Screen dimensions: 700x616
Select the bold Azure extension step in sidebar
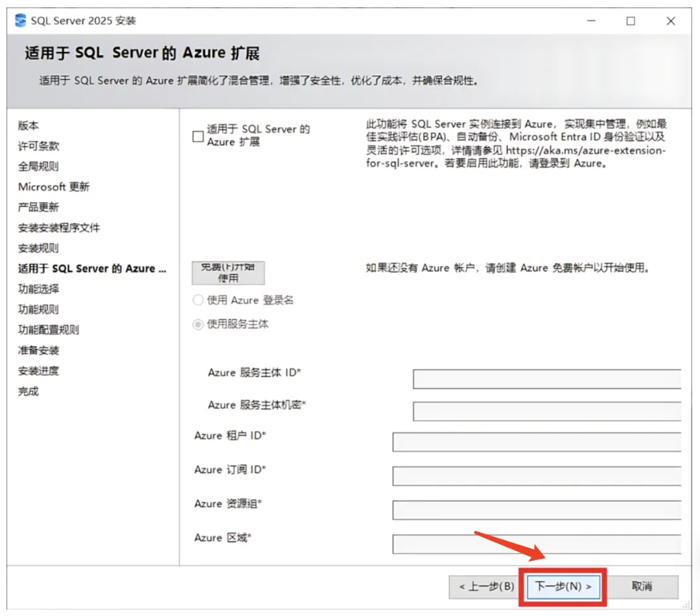tap(92, 268)
